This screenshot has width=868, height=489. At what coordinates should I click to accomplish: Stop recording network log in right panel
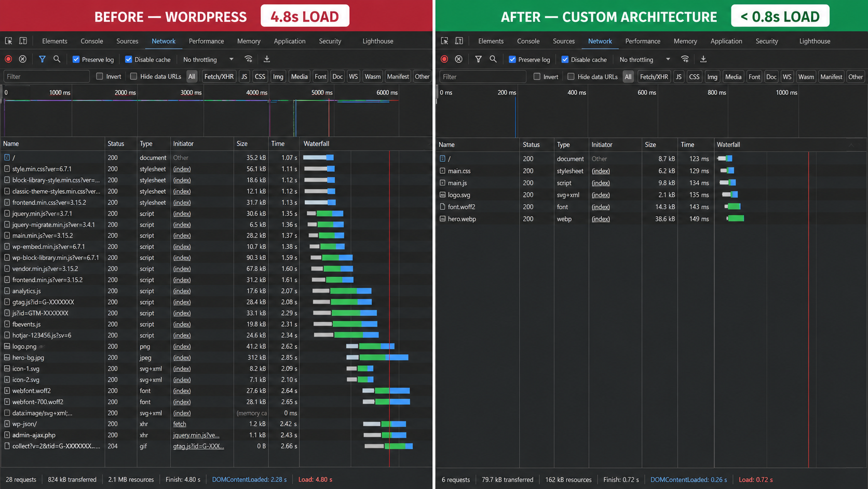[444, 59]
